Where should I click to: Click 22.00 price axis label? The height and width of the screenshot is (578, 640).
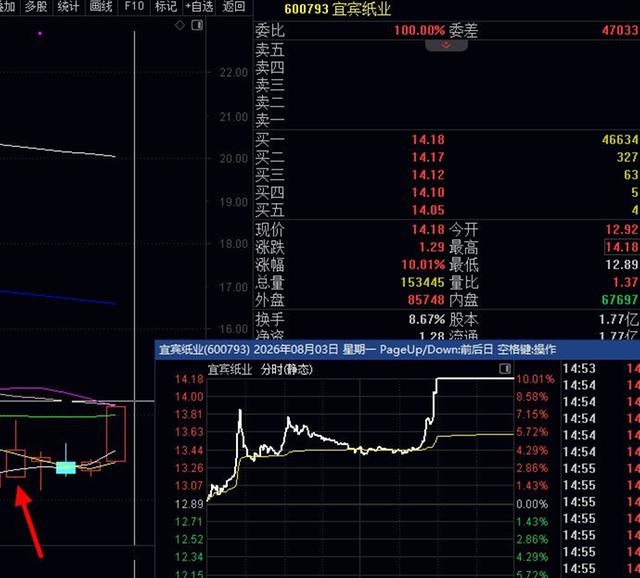tap(233, 73)
